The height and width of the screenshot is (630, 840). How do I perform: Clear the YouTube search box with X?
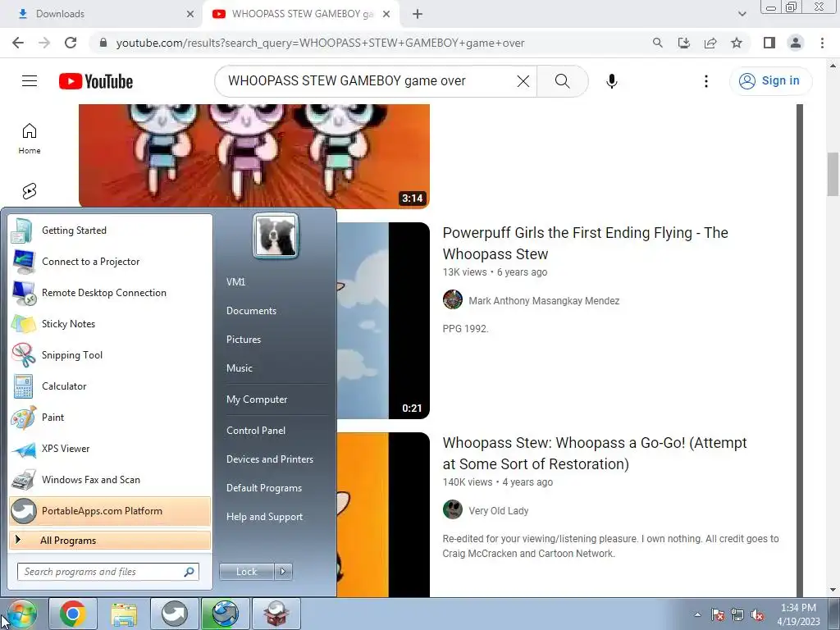[523, 81]
